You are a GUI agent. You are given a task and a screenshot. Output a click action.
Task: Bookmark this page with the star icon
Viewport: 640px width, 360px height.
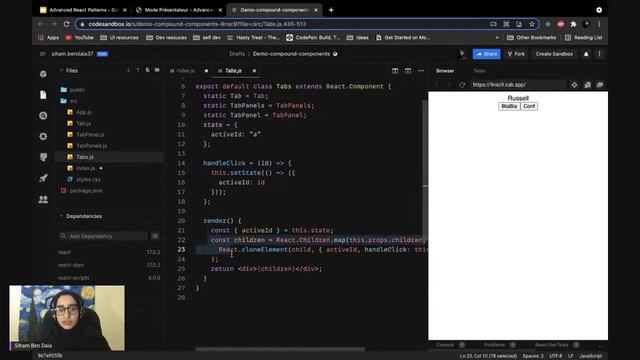[x=532, y=24]
